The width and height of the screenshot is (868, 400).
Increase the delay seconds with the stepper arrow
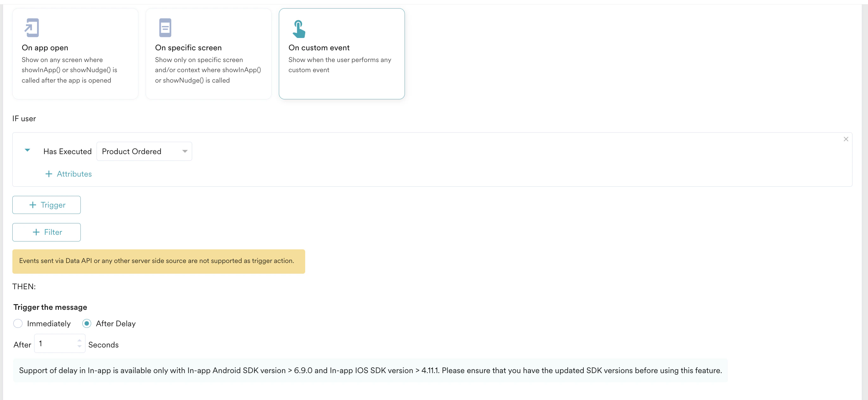click(79, 340)
